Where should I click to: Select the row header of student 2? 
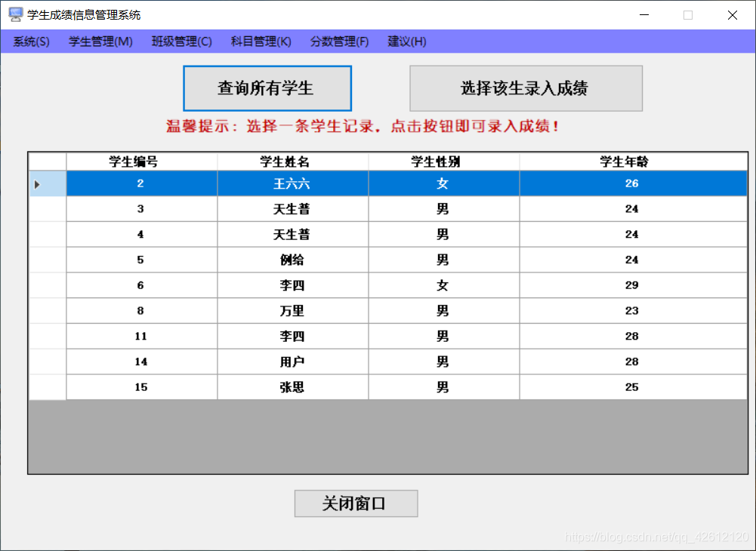click(x=48, y=183)
